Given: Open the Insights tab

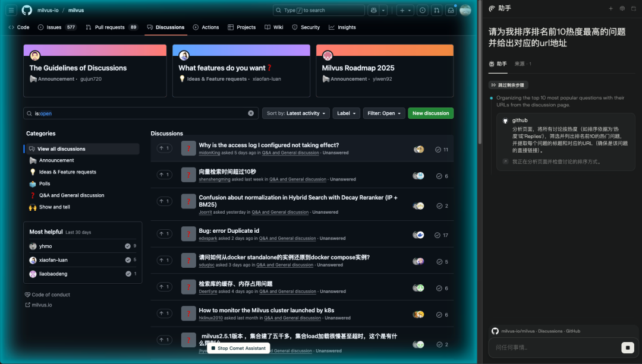Looking at the screenshot, I should pos(342,27).
